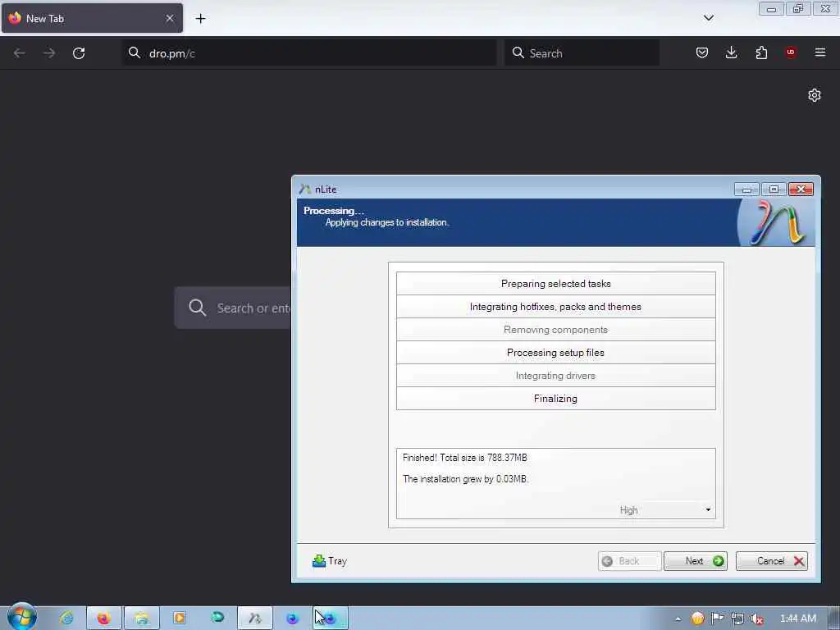Viewport: 840px width, 630px height.
Task: Switch to nLite on the taskbar
Action: 255,619
